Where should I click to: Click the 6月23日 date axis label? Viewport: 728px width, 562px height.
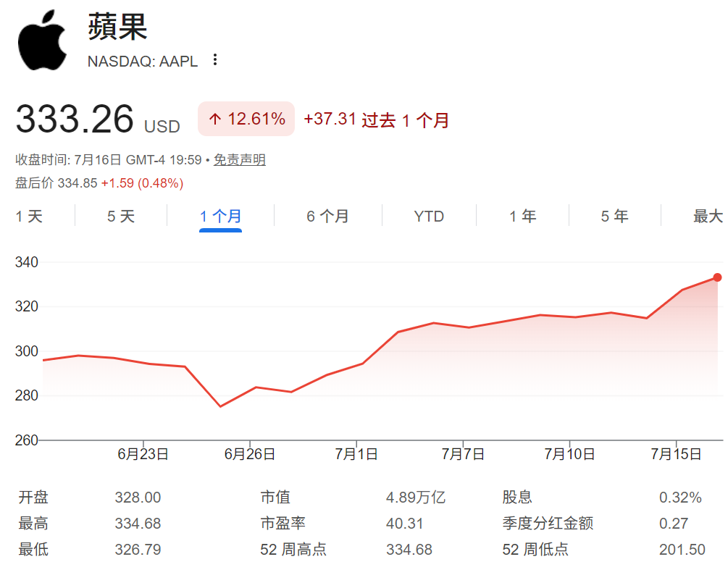143,454
